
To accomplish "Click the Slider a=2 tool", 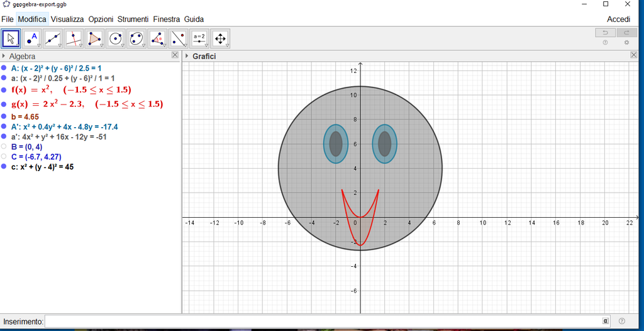I will point(199,39).
